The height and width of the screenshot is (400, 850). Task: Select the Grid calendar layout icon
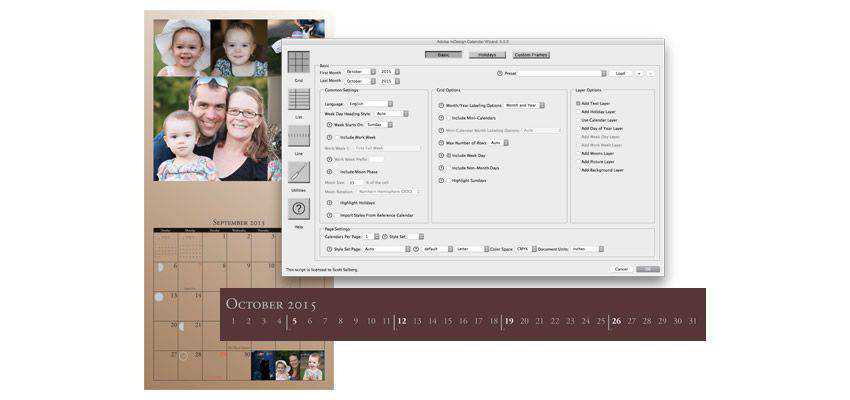point(298,62)
